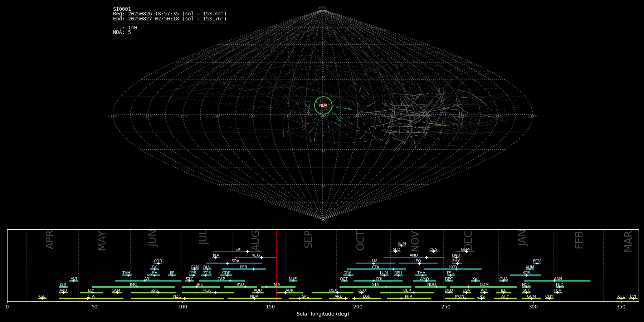Click the QUA shower label
Screen dimensions: 644x322
(503, 279)
